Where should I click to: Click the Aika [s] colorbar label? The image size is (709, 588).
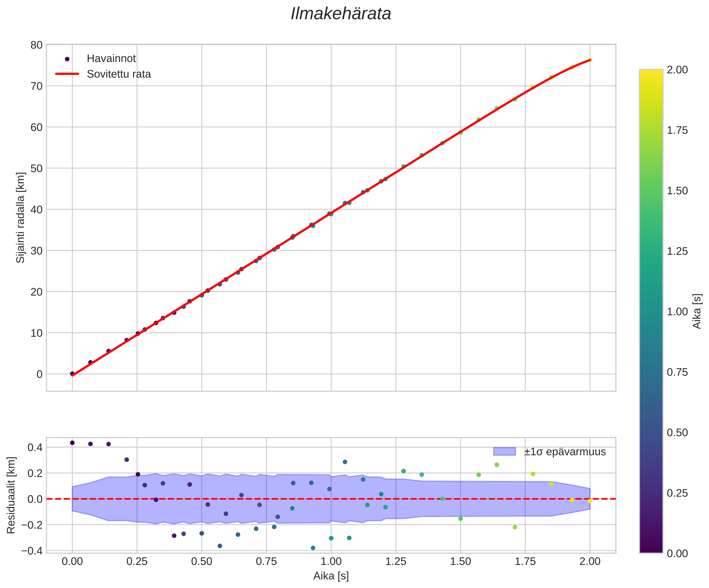[697, 311]
